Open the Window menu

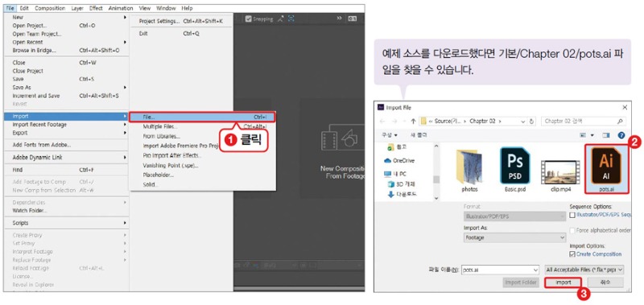[166, 8]
